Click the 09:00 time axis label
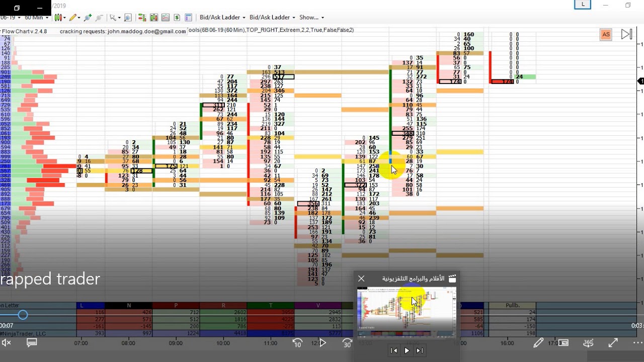Image resolution: width=644 pixels, height=362 pixels. pos(176,343)
